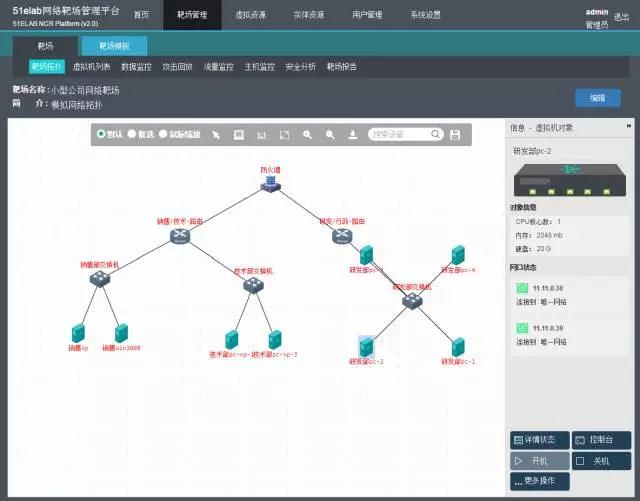Select the pointer cursor tool in topology toolbar
This screenshot has height=501, width=640.
216,134
